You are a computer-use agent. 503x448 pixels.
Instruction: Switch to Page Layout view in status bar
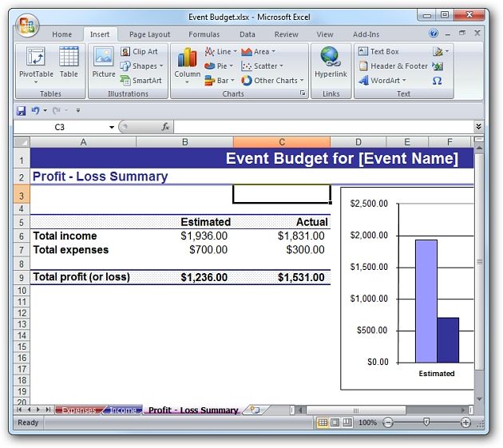335,422
